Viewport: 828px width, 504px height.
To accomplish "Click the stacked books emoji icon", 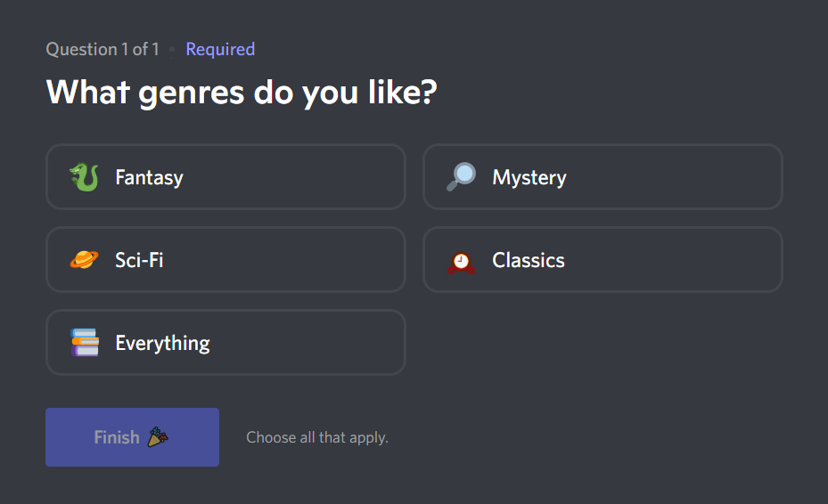I will click(x=84, y=343).
